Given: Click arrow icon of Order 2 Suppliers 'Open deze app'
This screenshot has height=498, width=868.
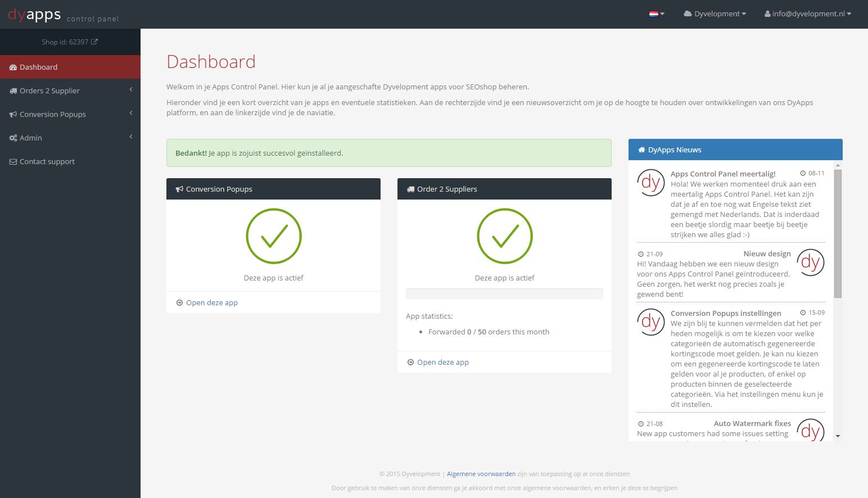Looking at the screenshot, I should pyautogui.click(x=410, y=363).
